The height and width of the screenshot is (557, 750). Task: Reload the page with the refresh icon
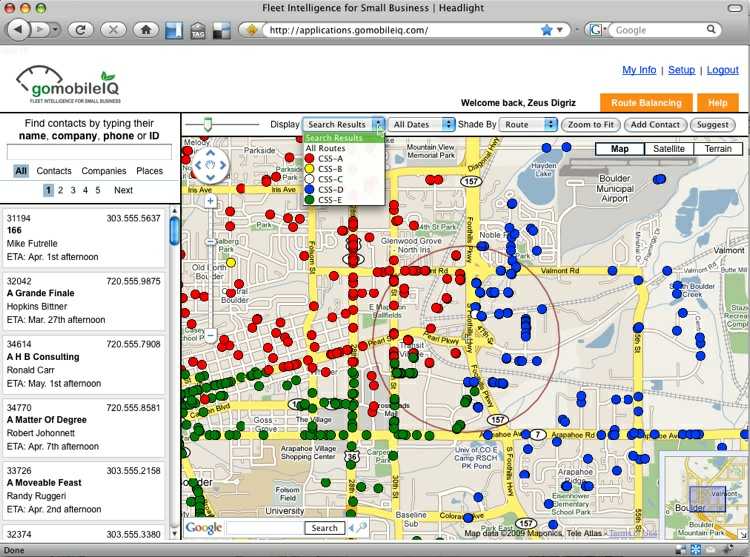(x=80, y=30)
